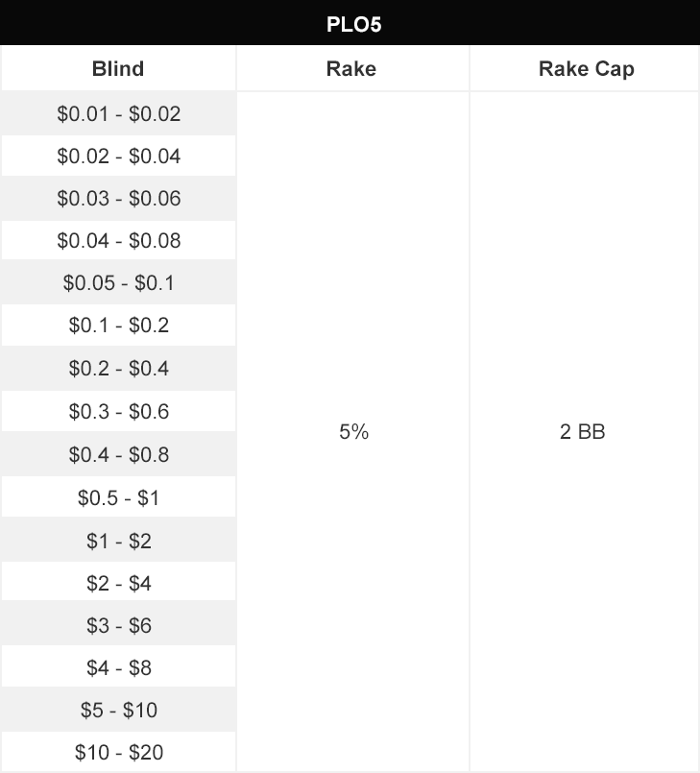Click the $0.05 - $0.1 blind row
Image resolution: width=700 pixels, height=773 pixels.
tap(118, 282)
